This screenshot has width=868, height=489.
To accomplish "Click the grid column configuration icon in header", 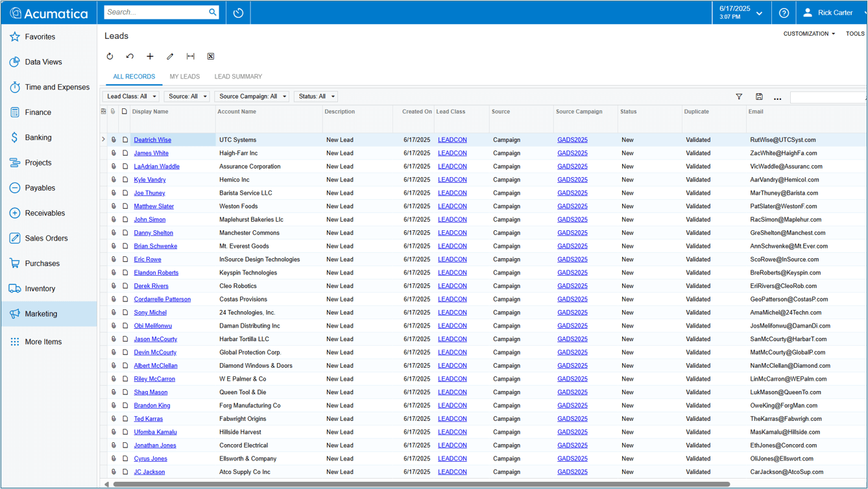I will tap(103, 112).
